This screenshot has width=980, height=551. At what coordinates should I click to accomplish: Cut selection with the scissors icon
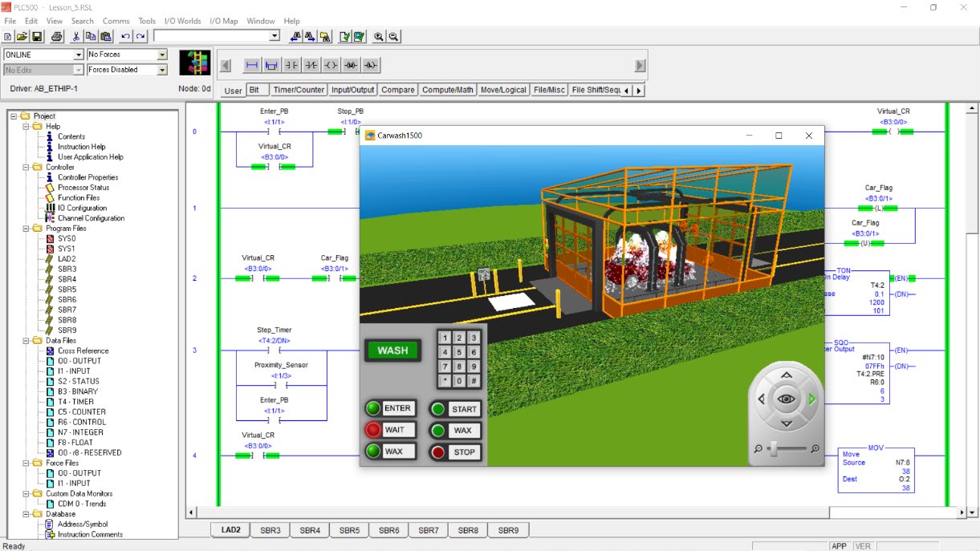pos(76,36)
